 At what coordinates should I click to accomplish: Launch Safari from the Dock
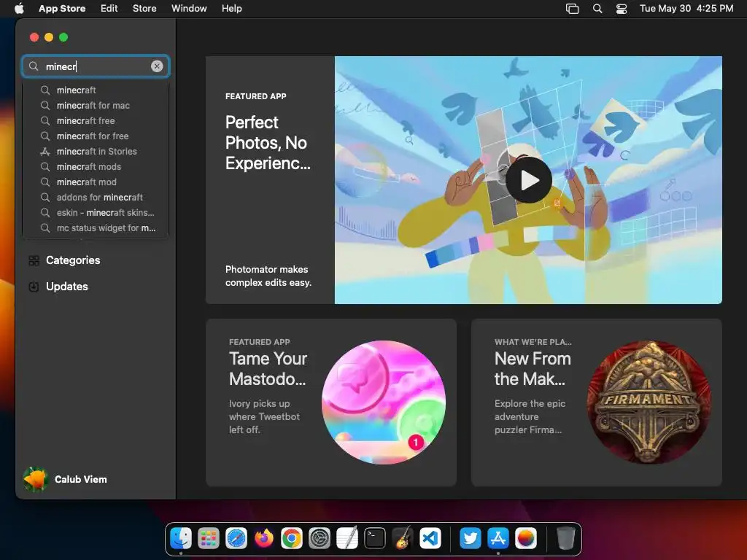236,539
